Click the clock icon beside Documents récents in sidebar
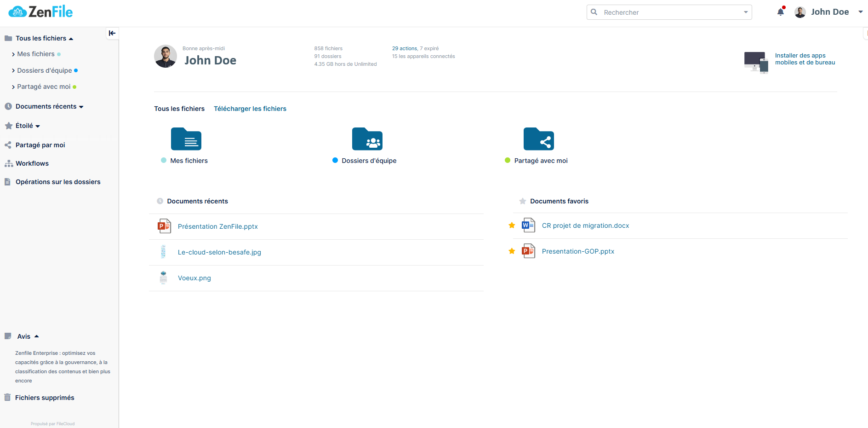The height and width of the screenshot is (428, 868). pyautogui.click(x=8, y=106)
